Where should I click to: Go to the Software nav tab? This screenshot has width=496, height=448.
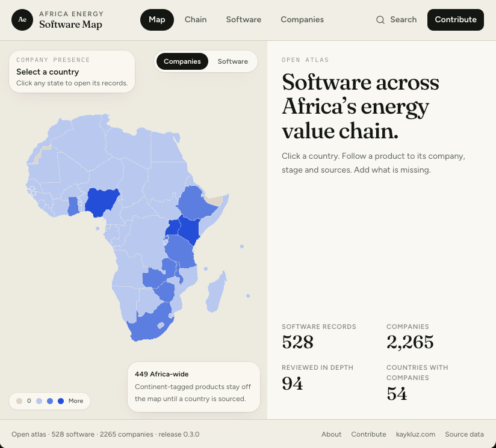[244, 20]
